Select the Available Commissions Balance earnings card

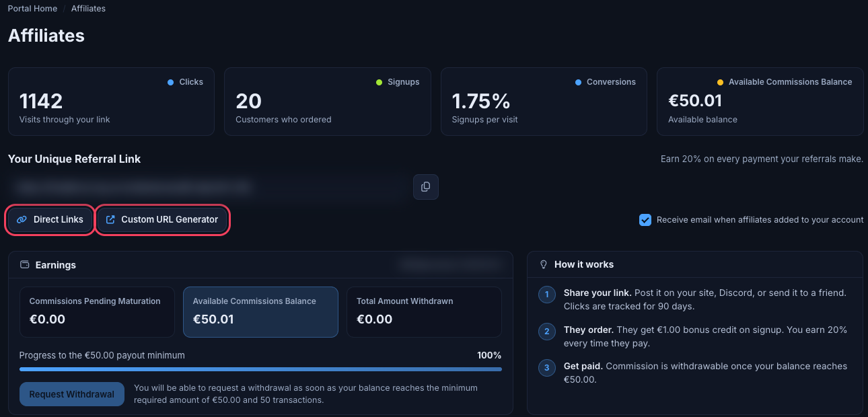[x=260, y=312]
